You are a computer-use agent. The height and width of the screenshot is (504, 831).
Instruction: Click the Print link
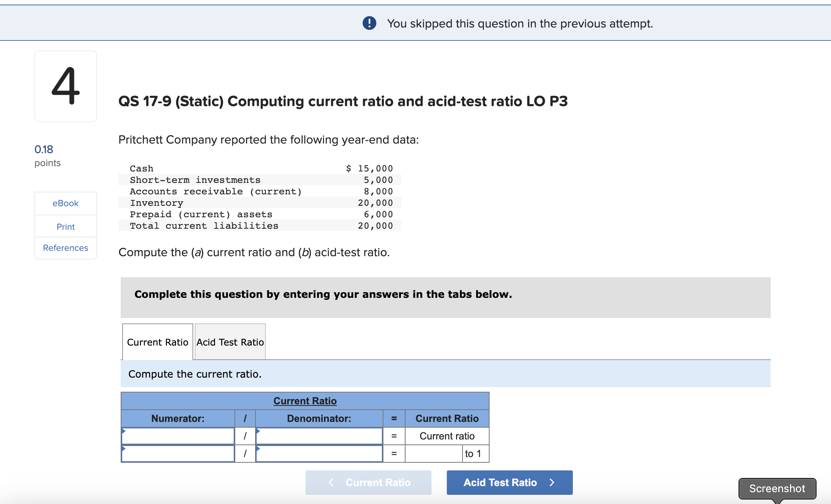65,226
